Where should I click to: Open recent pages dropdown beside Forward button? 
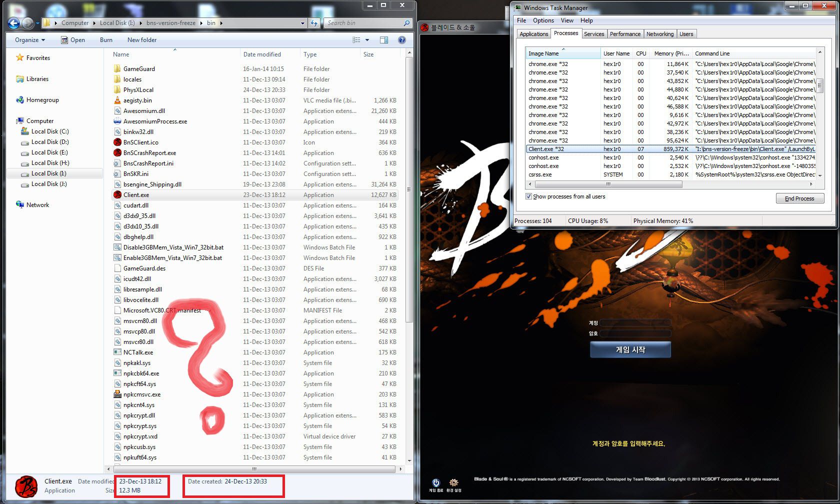[x=37, y=23]
